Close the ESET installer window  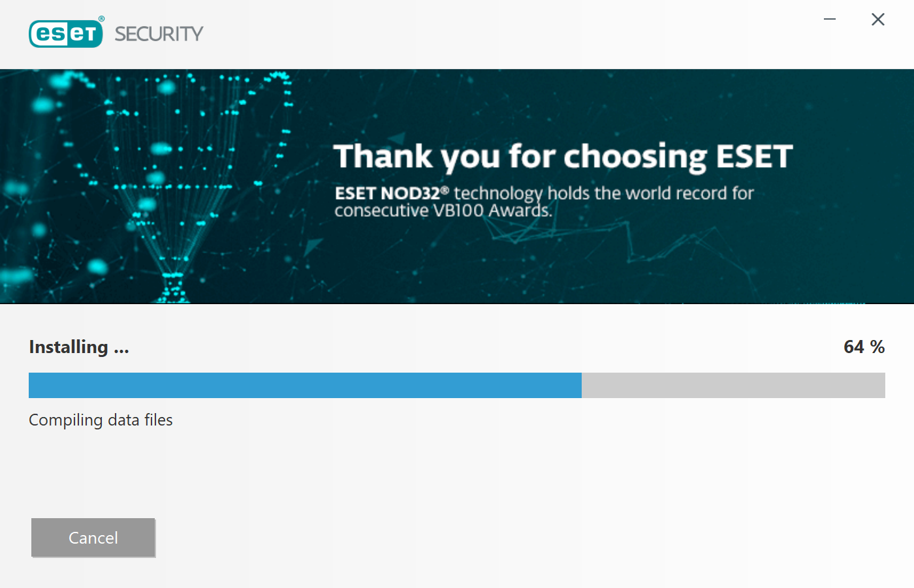click(878, 20)
